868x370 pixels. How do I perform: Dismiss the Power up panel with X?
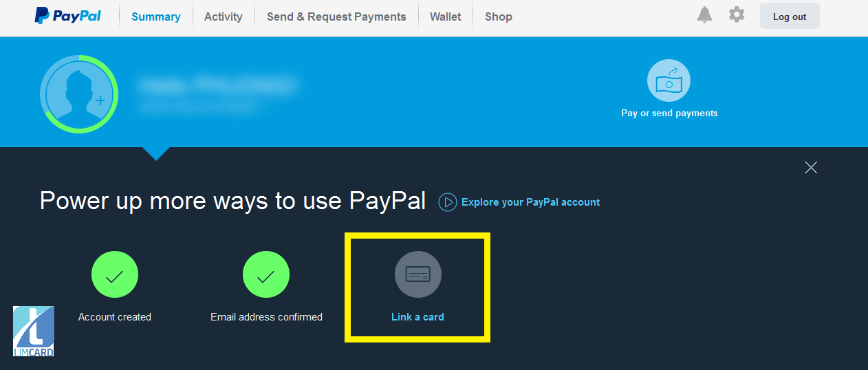811,167
